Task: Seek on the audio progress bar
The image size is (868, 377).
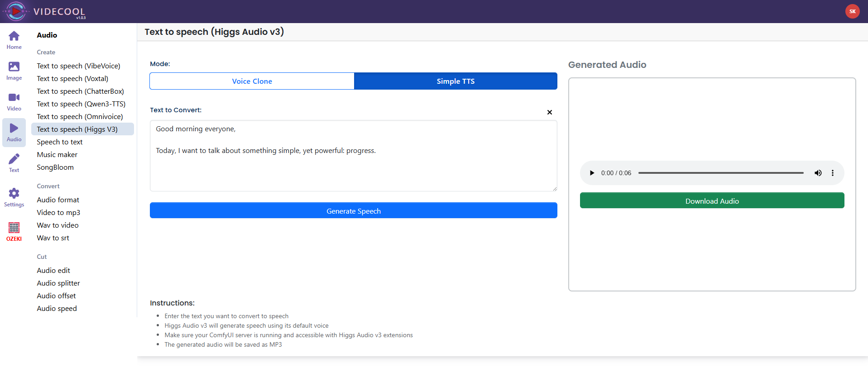Action: pyautogui.click(x=721, y=173)
